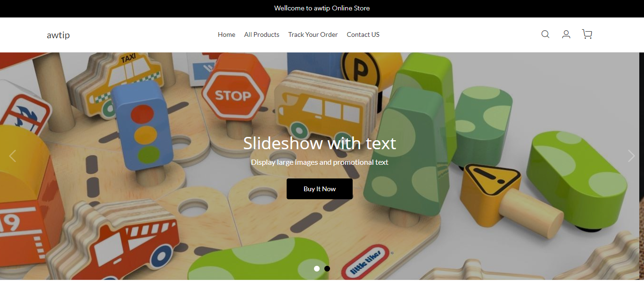Open the shopping cart icon
Screen dimensions: 644x288
coord(587,34)
